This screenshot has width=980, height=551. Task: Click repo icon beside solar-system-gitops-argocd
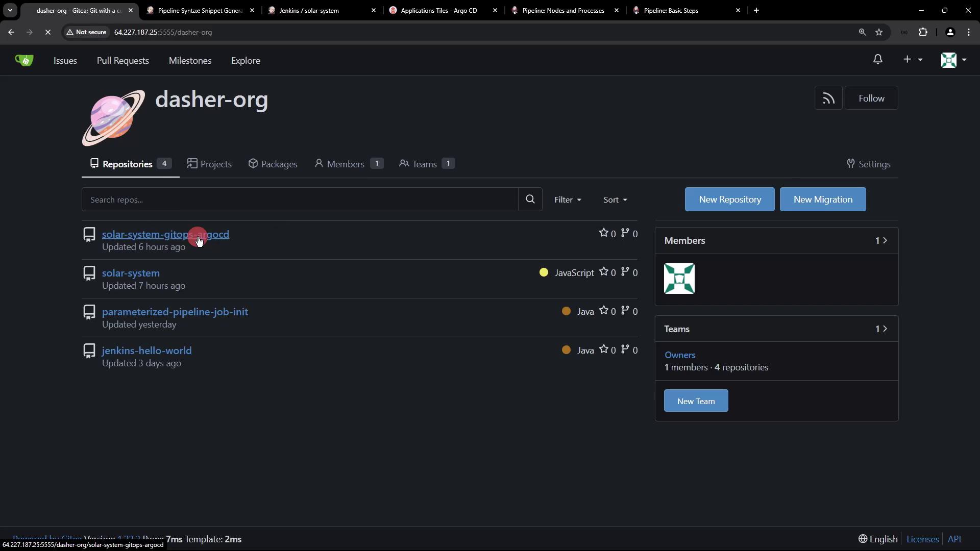tap(89, 235)
